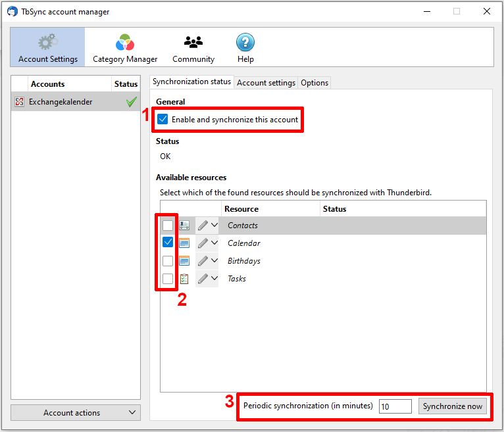
Task: Click the OK status text
Action: click(x=165, y=156)
